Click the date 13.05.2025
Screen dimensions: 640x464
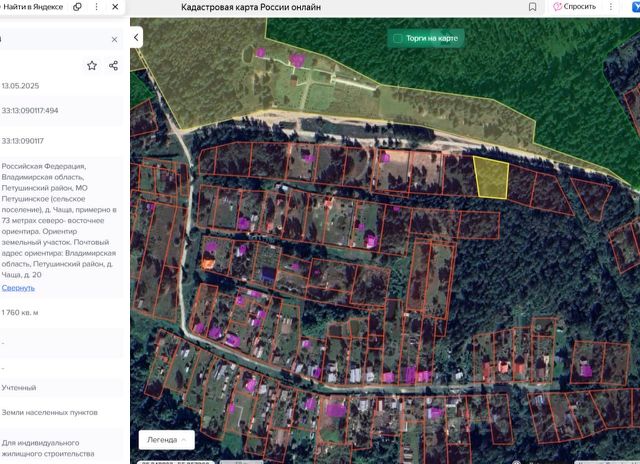click(x=20, y=86)
